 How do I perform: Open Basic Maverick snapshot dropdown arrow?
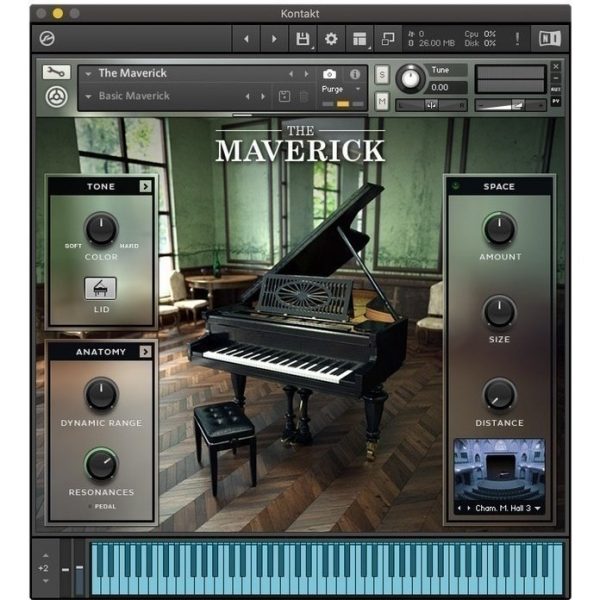coord(88,96)
